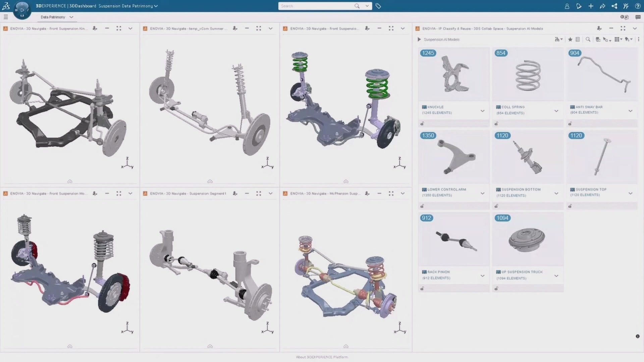644x362 pixels.
Task: Click lock icon under Knuckle card
Action: pyautogui.click(x=422, y=124)
